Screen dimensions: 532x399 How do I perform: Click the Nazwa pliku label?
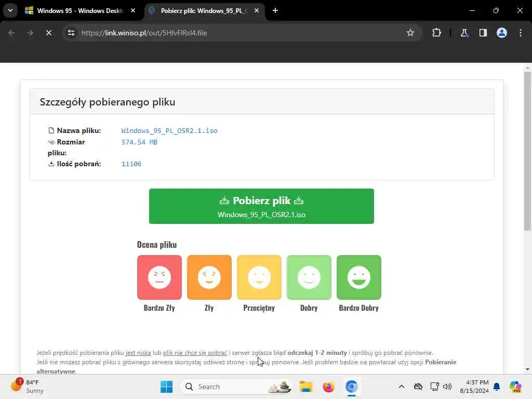click(x=79, y=130)
